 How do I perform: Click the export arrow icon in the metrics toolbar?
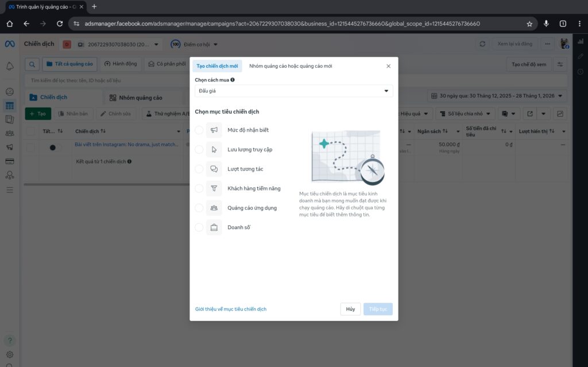(529, 113)
